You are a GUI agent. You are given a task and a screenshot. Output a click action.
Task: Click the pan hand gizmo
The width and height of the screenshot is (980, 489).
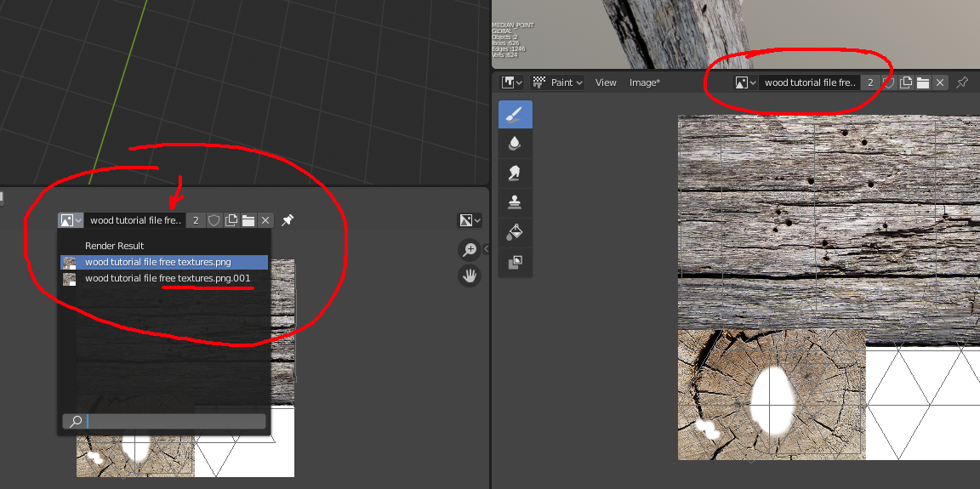470,276
